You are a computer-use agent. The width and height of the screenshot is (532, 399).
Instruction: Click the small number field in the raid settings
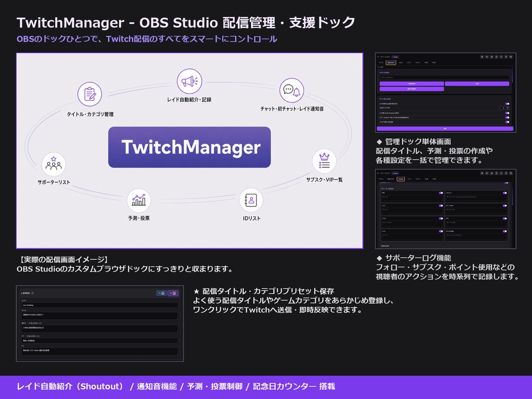pos(504,108)
